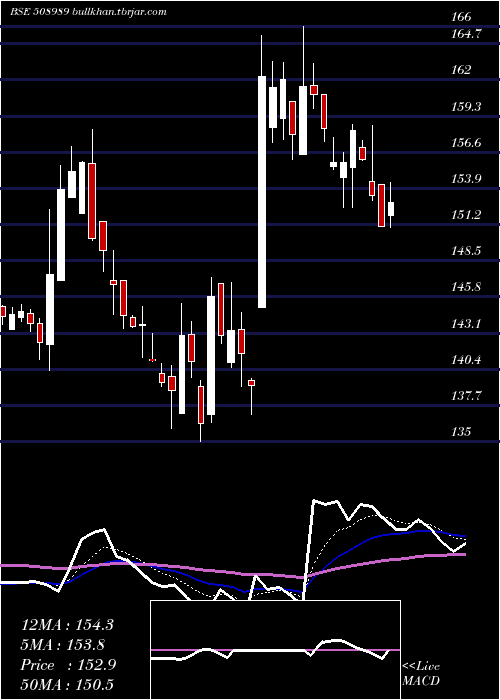Click the 50MA : 150.5 readout

coord(67,685)
